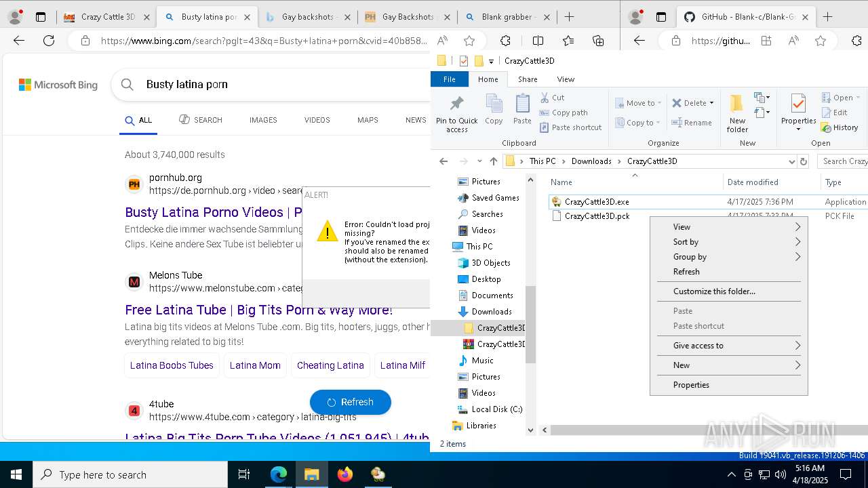Click the blue Refresh button on Bing page
This screenshot has height=488, width=868.
pyautogui.click(x=351, y=402)
